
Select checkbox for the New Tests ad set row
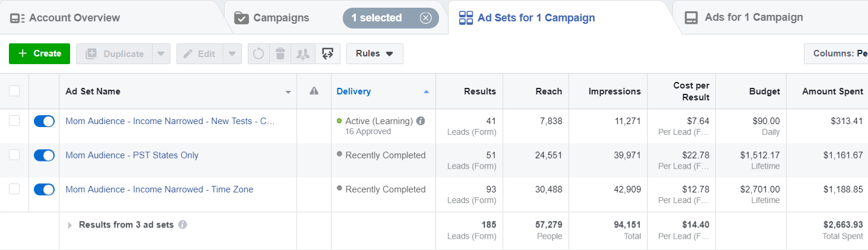pyautogui.click(x=14, y=121)
